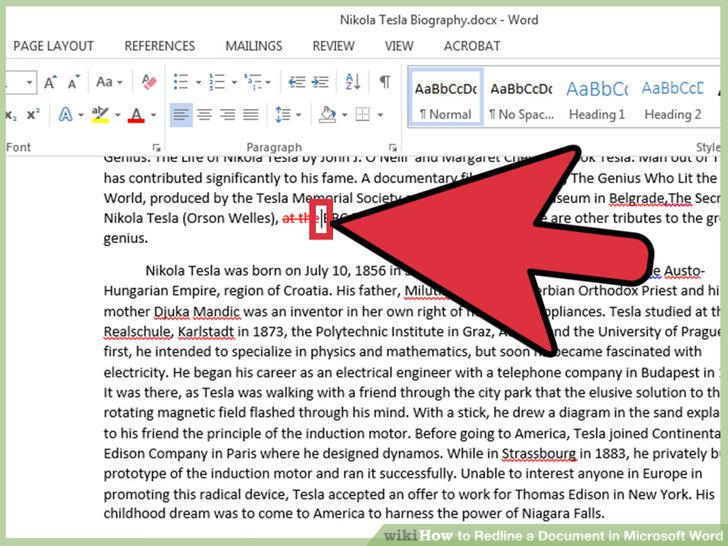Toggle superscript formatting

33,115
